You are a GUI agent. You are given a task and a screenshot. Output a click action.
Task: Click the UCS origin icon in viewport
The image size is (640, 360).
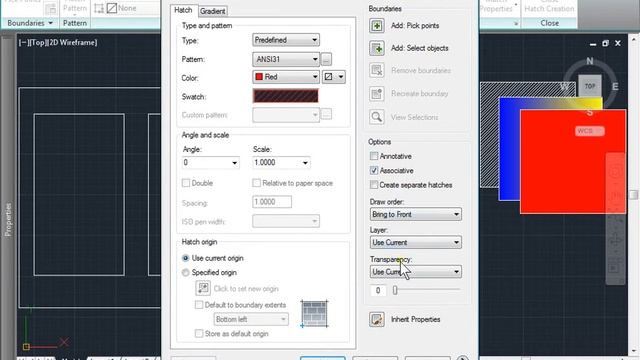[26, 347]
